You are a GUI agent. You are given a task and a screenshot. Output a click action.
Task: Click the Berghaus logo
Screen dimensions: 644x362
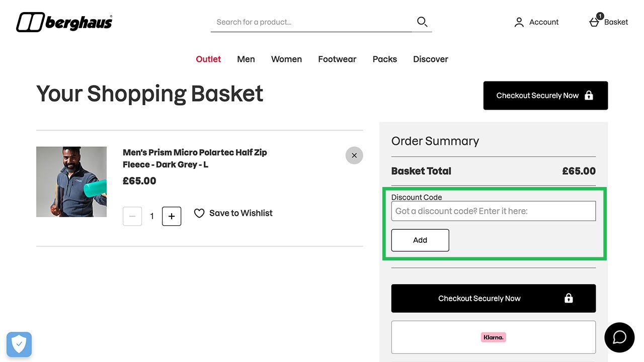[64, 22]
